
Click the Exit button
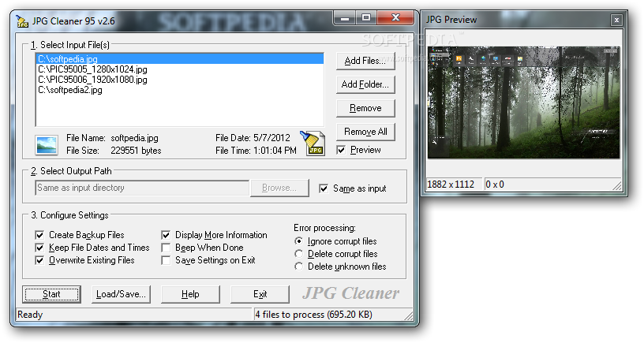260,294
